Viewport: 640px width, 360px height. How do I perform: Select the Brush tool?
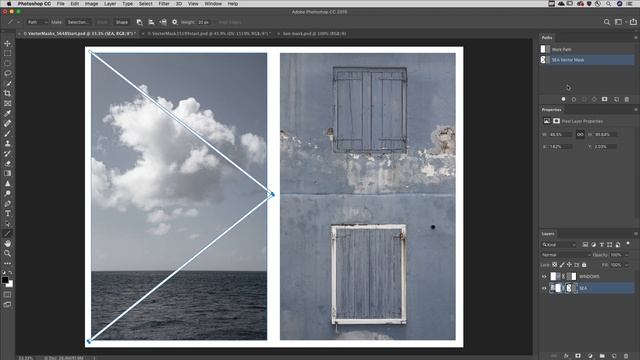click(7, 133)
